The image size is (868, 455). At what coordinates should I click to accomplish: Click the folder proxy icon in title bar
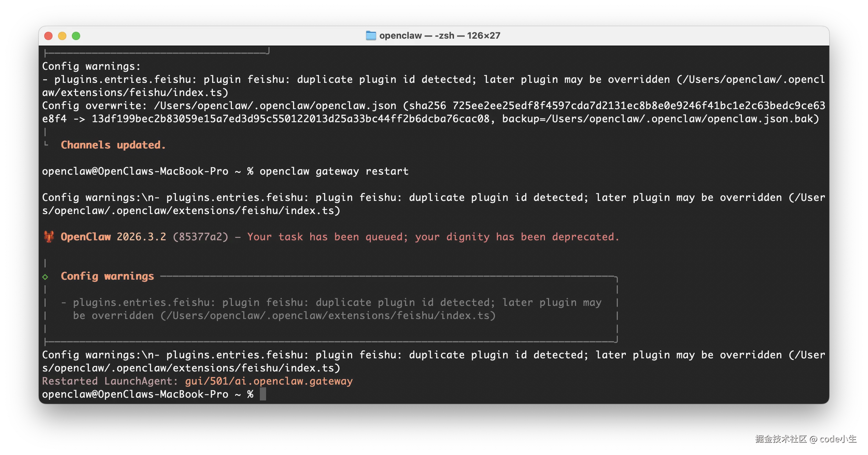click(371, 36)
